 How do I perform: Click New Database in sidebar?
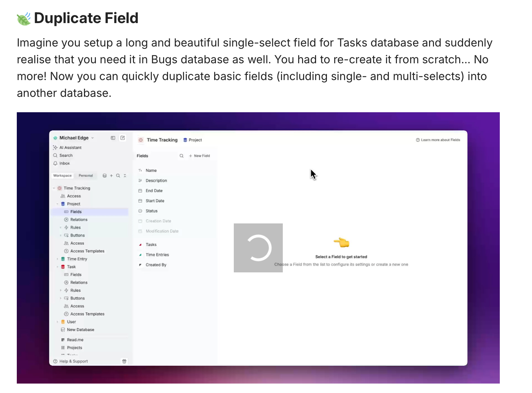click(x=80, y=330)
